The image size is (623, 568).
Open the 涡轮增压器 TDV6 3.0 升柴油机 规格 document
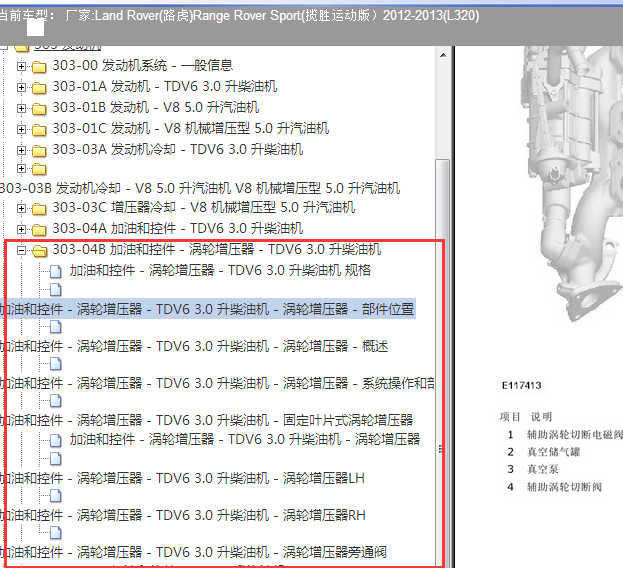(221, 270)
